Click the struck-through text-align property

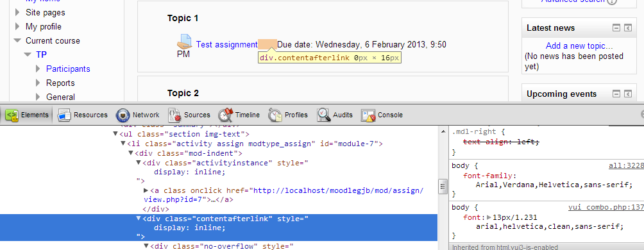[x=501, y=142]
